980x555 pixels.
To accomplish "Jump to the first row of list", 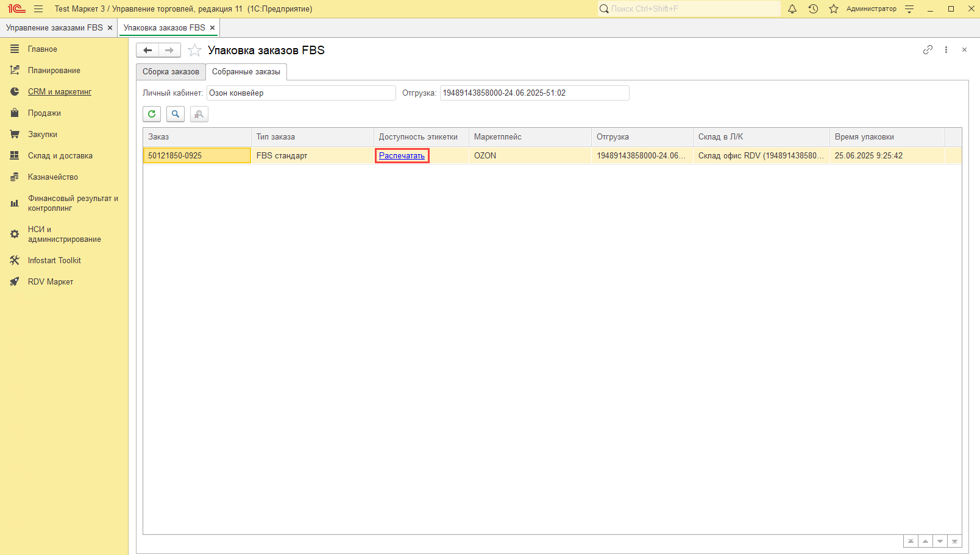I will [x=911, y=541].
